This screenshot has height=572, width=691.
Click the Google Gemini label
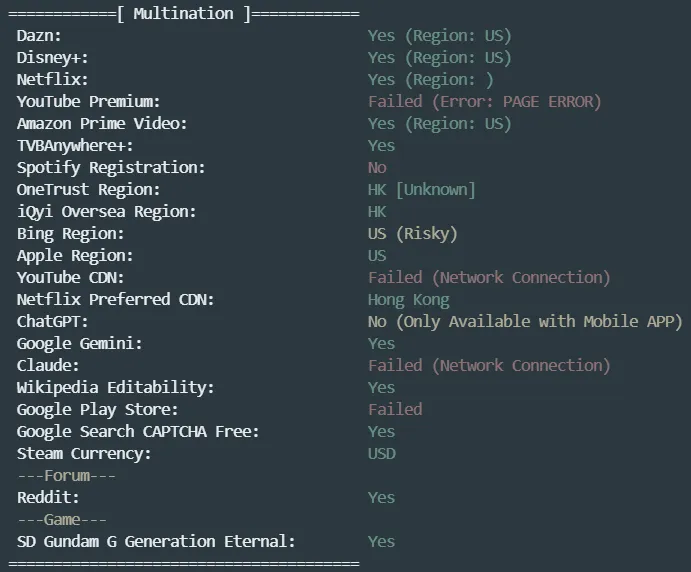pos(79,343)
